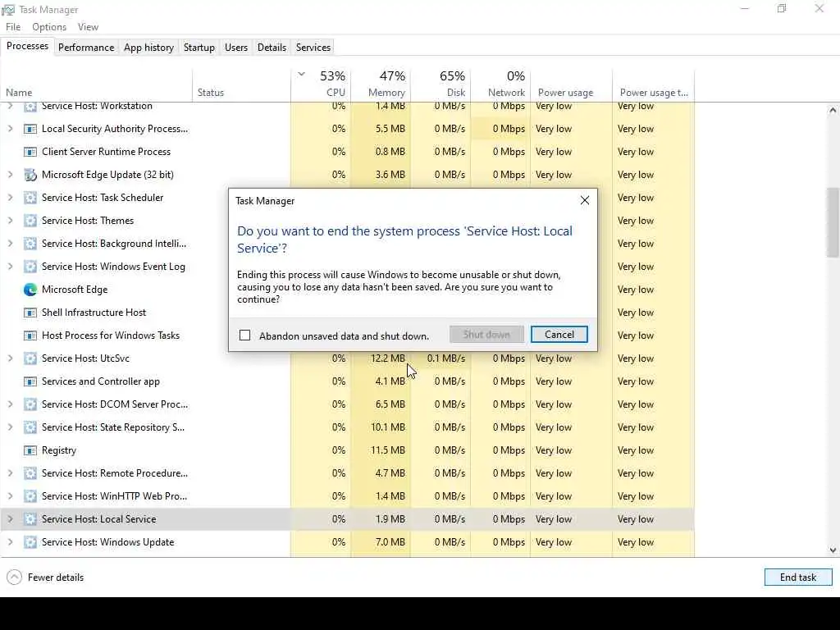Close the end process dialog with X
This screenshot has height=630, width=840.
pyautogui.click(x=584, y=200)
